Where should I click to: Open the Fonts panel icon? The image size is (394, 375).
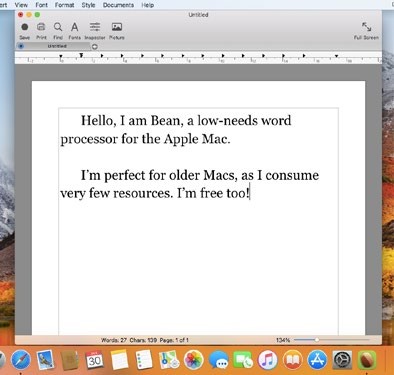(x=75, y=27)
